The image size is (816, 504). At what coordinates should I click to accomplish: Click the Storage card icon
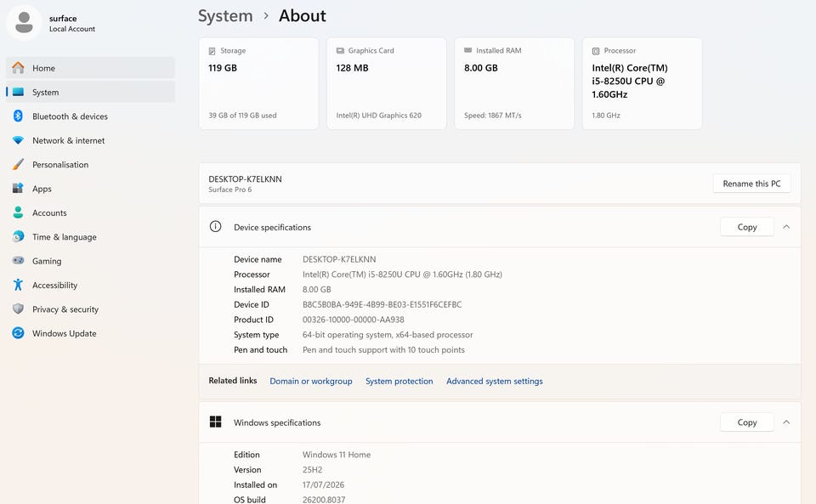pos(212,51)
